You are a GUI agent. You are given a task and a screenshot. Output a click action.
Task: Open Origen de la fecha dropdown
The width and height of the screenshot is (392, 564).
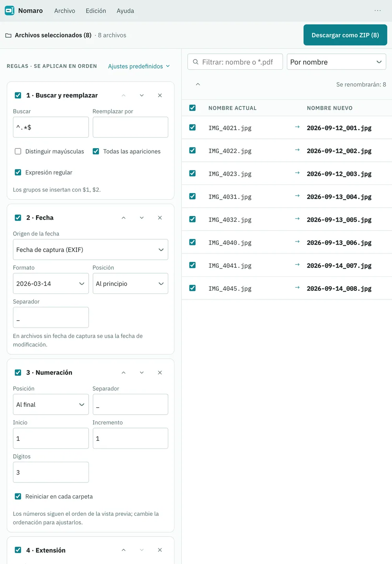pos(91,250)
